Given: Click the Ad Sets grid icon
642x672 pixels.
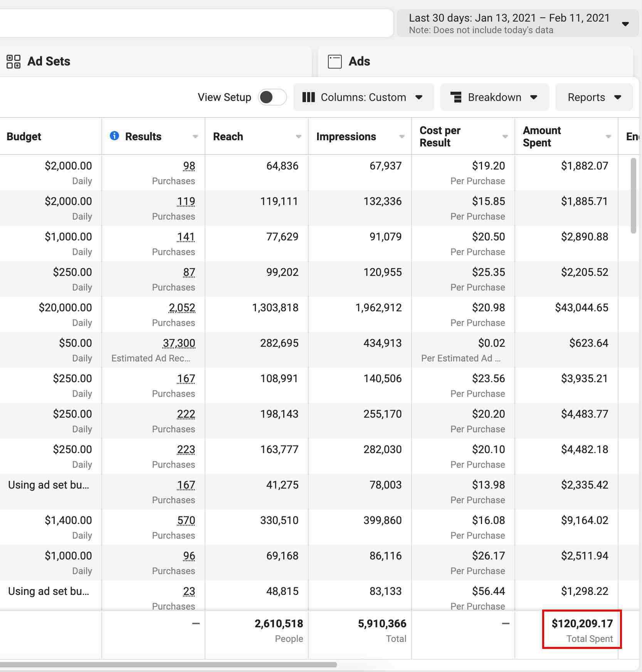Looking at the screenshot, I should (13, 62).
